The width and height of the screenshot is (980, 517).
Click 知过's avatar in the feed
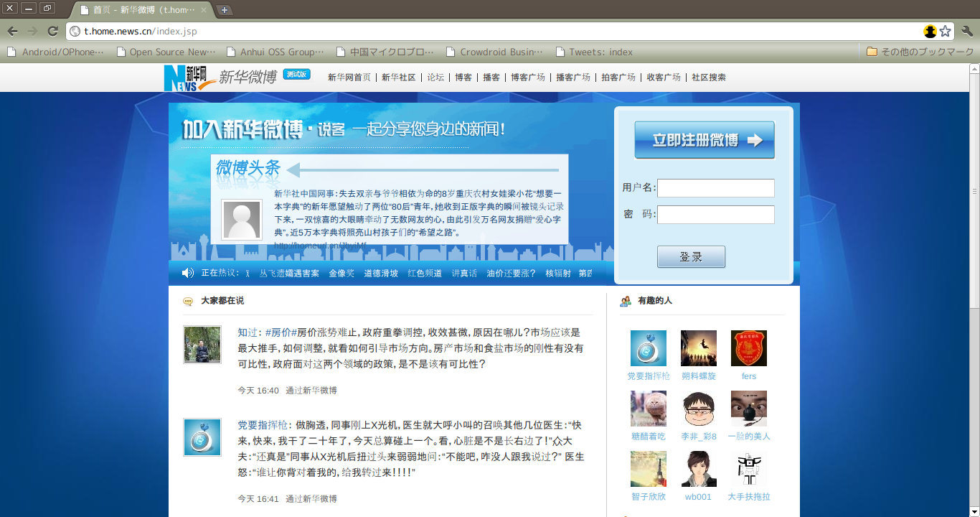click(x=202, y=345)
